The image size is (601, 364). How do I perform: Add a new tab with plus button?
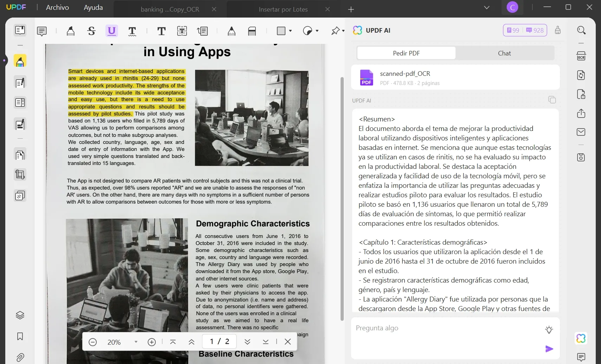tap(351, 9)
